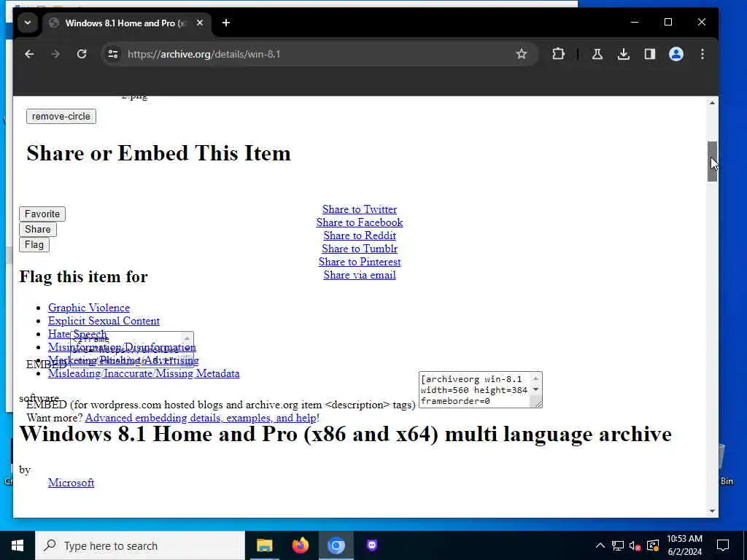
Task: Flag item for Misleading/Inaccurate/Missing Metadata
Action: 144,373
